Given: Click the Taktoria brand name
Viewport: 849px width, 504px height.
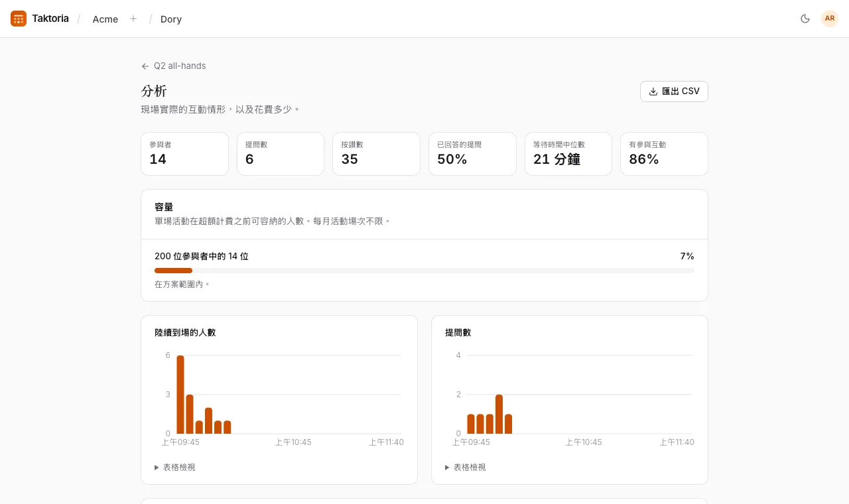Looking at the screenshot, I should point(50,19).
